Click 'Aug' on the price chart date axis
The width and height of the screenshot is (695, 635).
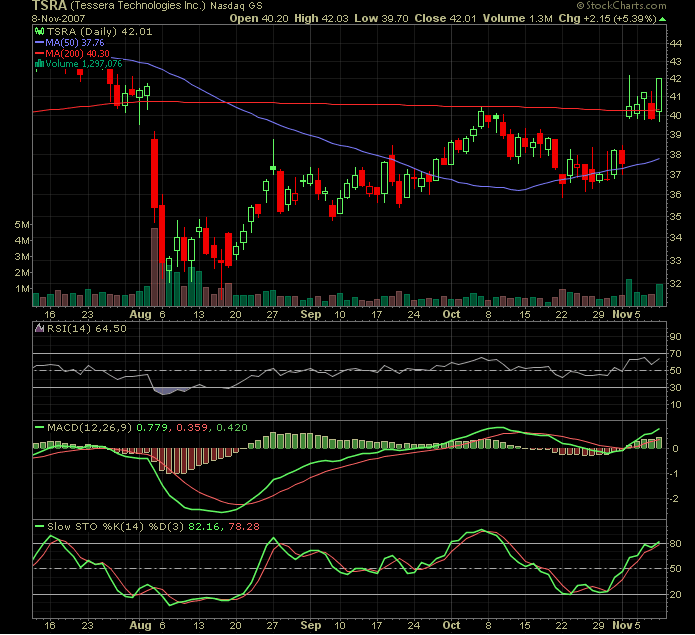tap(141, 315)
